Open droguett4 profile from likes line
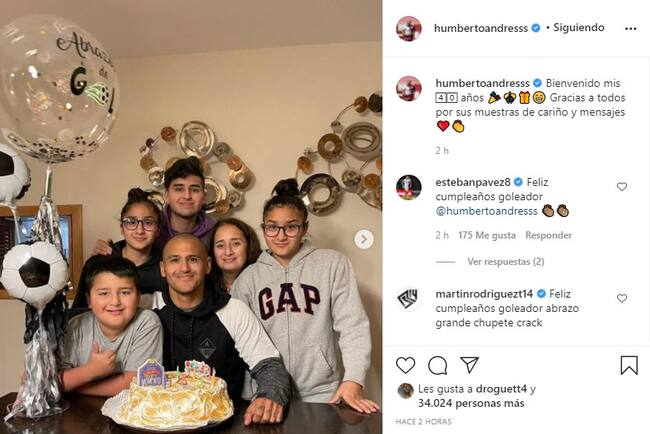This screenshot has width=650, height=434. [x=501, y=389]
